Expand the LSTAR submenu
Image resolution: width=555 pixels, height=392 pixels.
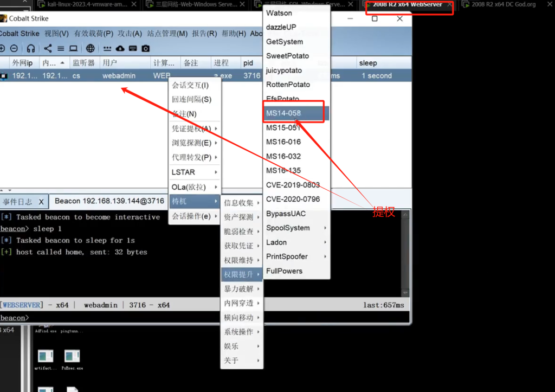tap(195, 172)
